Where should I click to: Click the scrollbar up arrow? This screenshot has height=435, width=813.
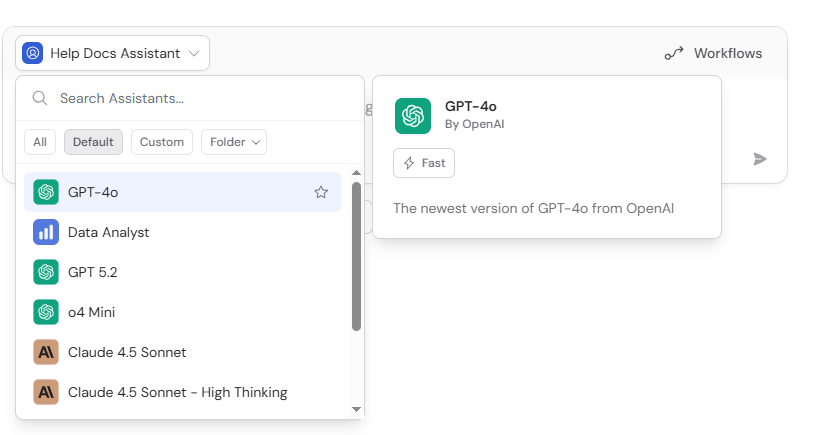(x=356, y=173)
